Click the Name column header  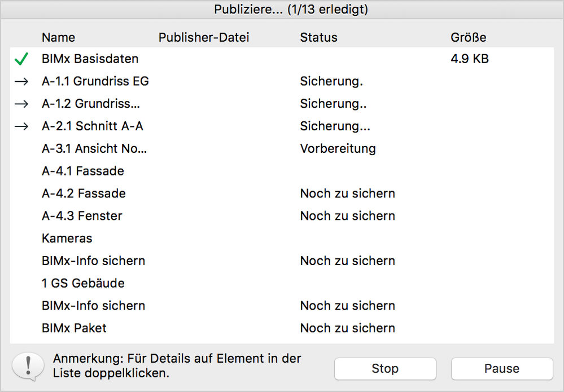pyautogui.click(x=58, y=37)
